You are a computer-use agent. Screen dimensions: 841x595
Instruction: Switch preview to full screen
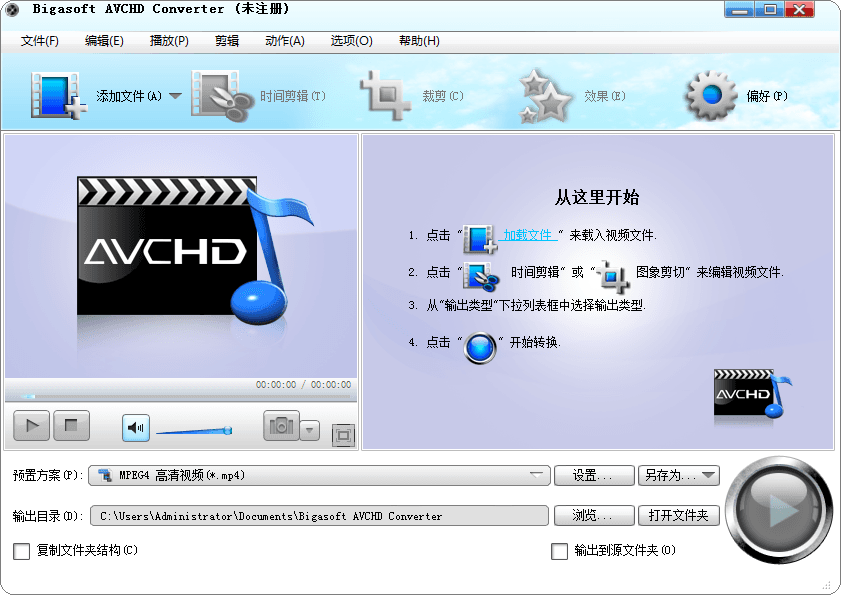click(343, 435)
